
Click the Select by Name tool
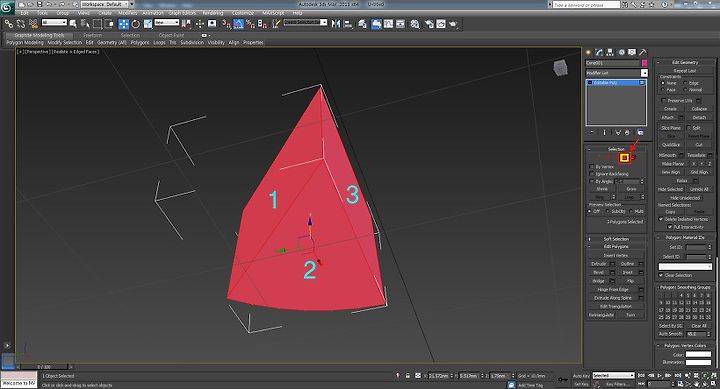pyautogui.click(x=85, y=24)
